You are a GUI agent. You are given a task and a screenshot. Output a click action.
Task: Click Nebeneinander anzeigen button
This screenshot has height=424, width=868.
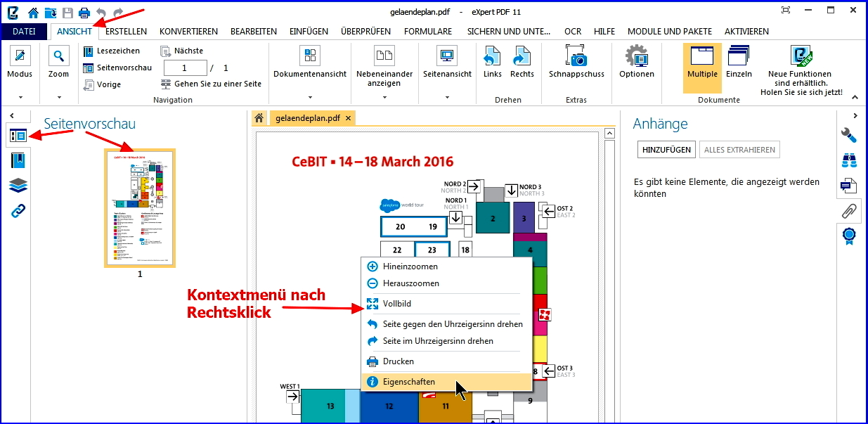(384, 67)
